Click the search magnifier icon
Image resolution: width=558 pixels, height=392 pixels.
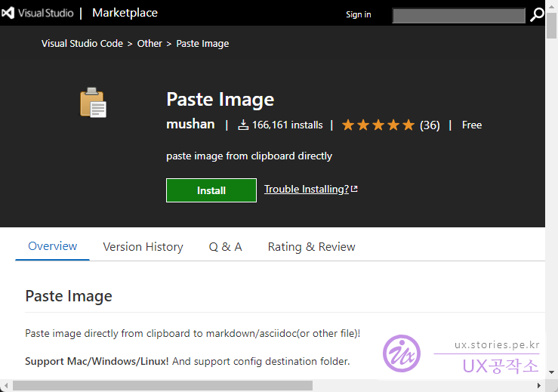(537, 14)
